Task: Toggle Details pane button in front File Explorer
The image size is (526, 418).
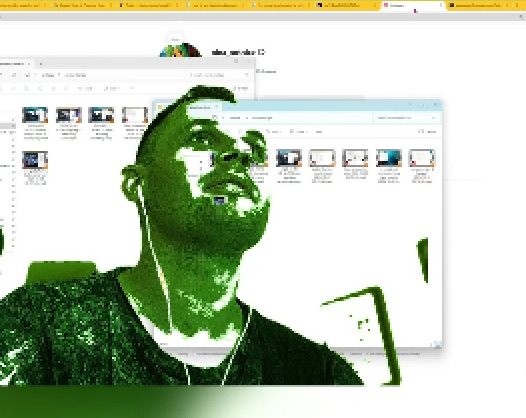Action: (x=428, y=132)
